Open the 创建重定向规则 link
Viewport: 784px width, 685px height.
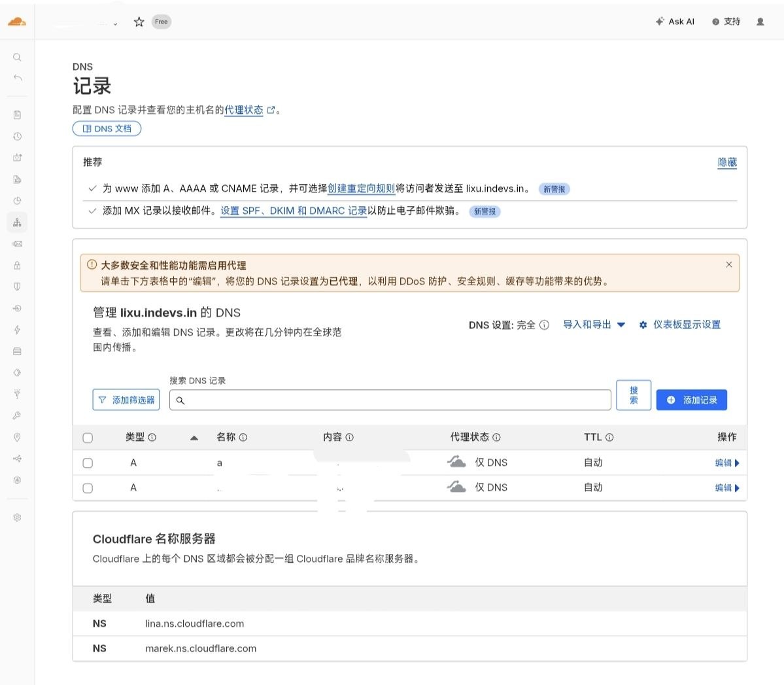(x=361, y=188)
